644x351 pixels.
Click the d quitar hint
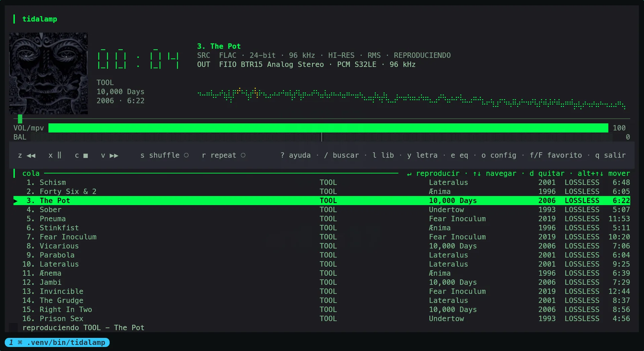(x=547, y=173)
